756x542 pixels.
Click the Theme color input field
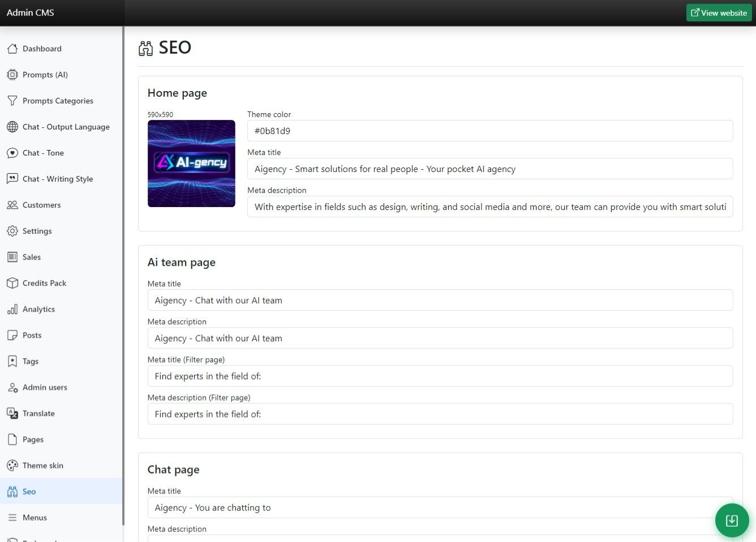[x=489, y=131]
